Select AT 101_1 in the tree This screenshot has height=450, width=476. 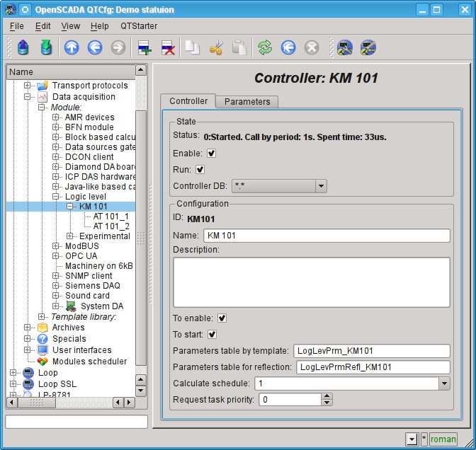(x=110, y=217)
